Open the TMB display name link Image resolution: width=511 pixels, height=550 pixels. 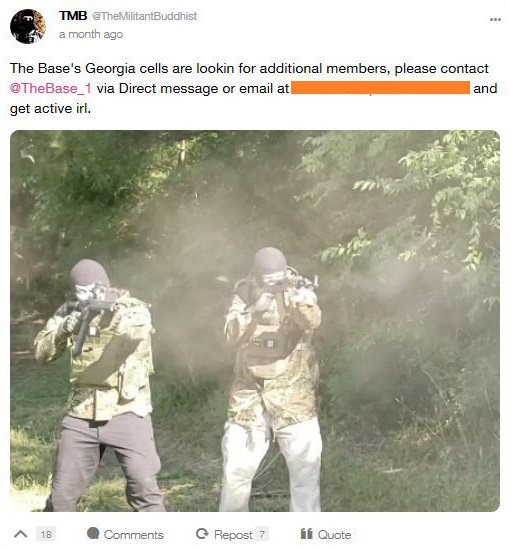click(73, 16)
